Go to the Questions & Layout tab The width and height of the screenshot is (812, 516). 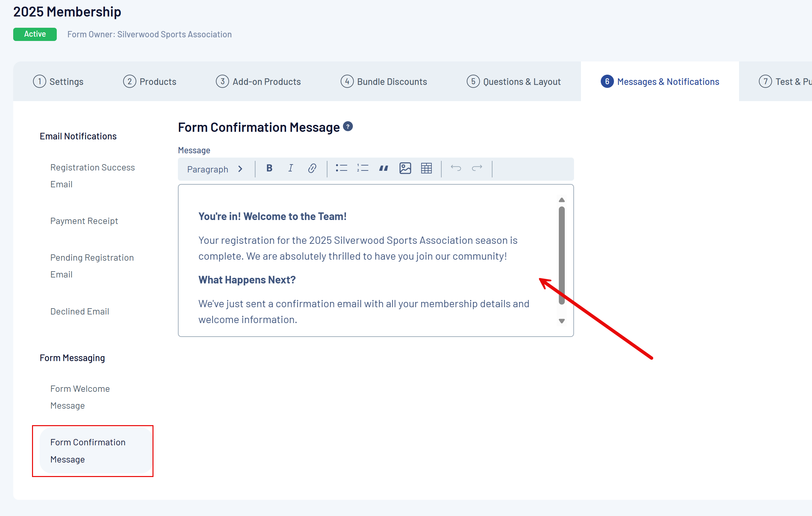(514, 82)
